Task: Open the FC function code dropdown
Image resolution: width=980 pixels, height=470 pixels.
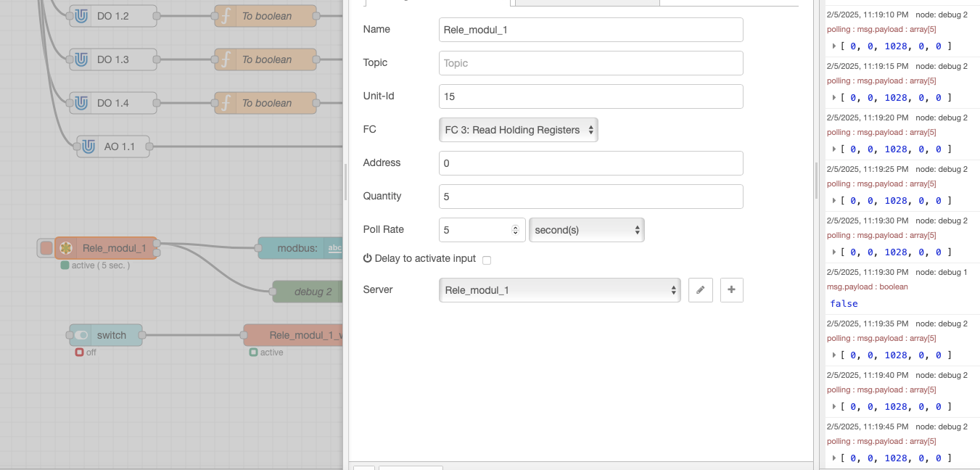Action: pos(518,130)
